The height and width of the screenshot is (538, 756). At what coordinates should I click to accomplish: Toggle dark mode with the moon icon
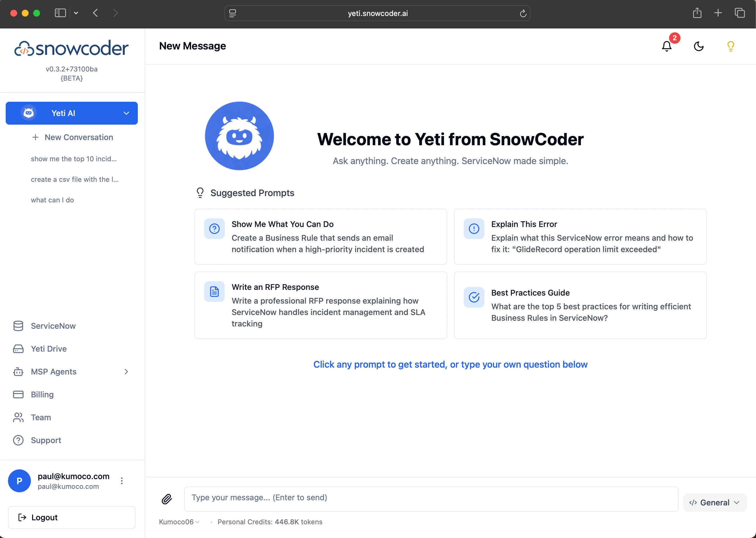coord(698,46)
